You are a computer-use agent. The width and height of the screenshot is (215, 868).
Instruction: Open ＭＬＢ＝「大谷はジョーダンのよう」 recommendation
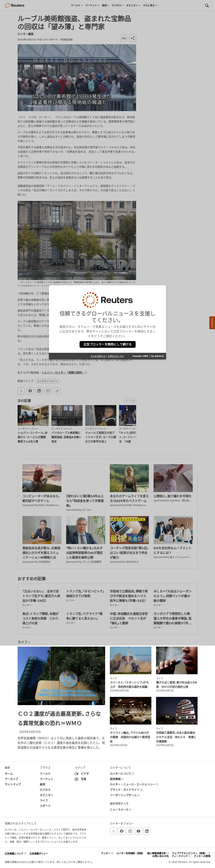point(173,596)
